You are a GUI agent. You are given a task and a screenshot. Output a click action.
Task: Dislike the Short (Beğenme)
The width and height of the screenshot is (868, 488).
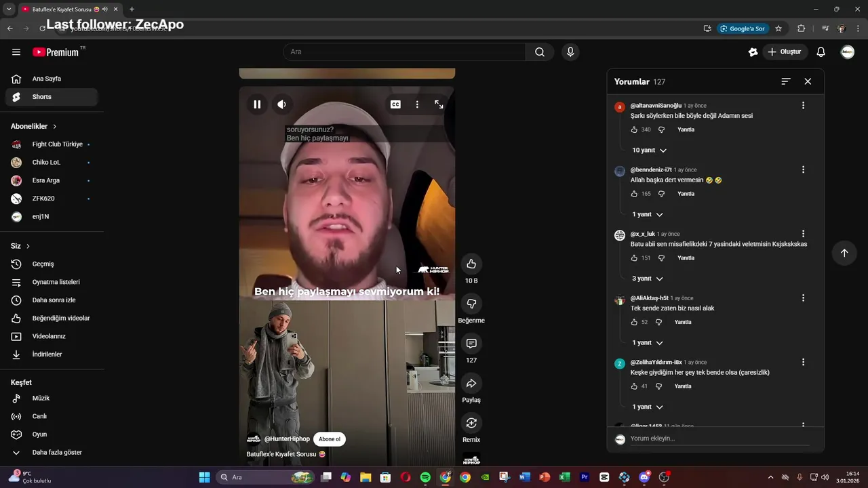(x=471, y=304)
